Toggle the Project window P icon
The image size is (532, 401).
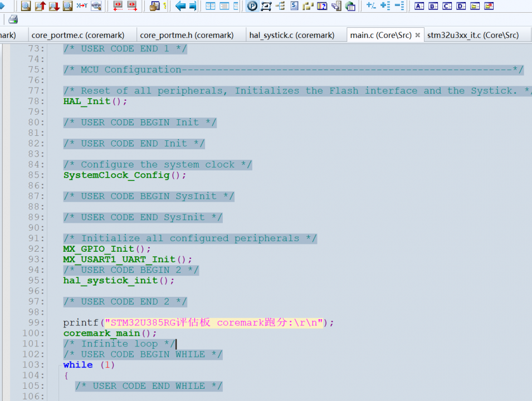pos(252,6)
